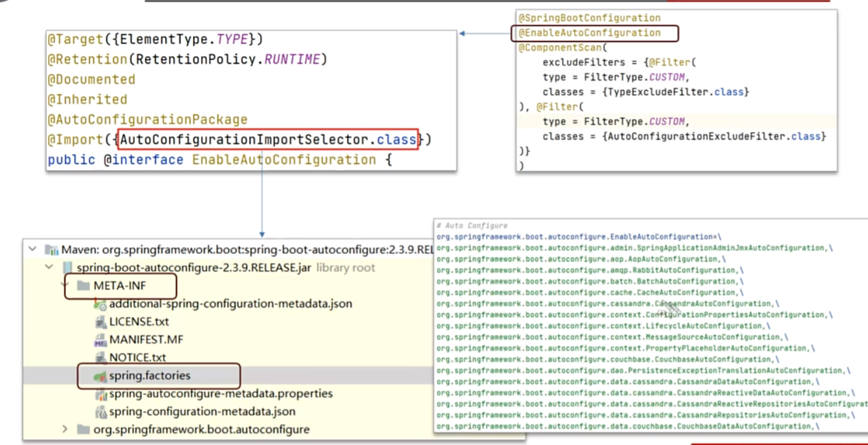Click the @Inherited annotation
Screen dimensions: 868x445
click(88, 100)
